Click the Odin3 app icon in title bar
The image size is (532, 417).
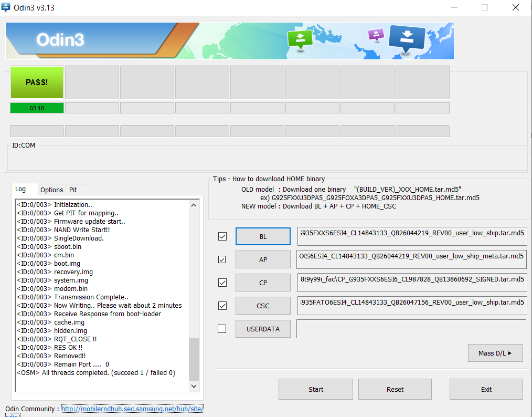pyautogui.click(x=6, y=7)
